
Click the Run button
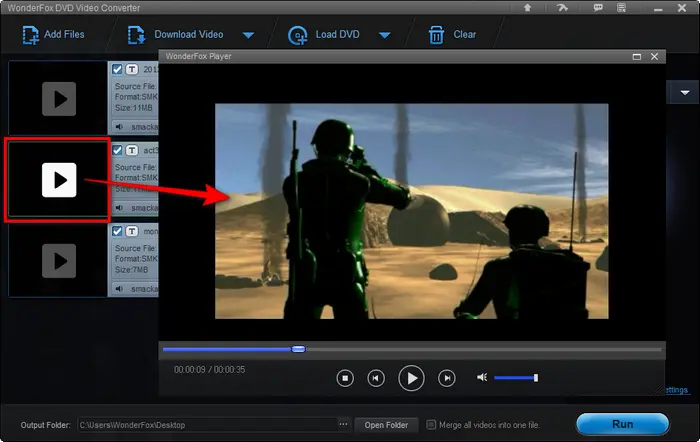[x=622, y=424]
